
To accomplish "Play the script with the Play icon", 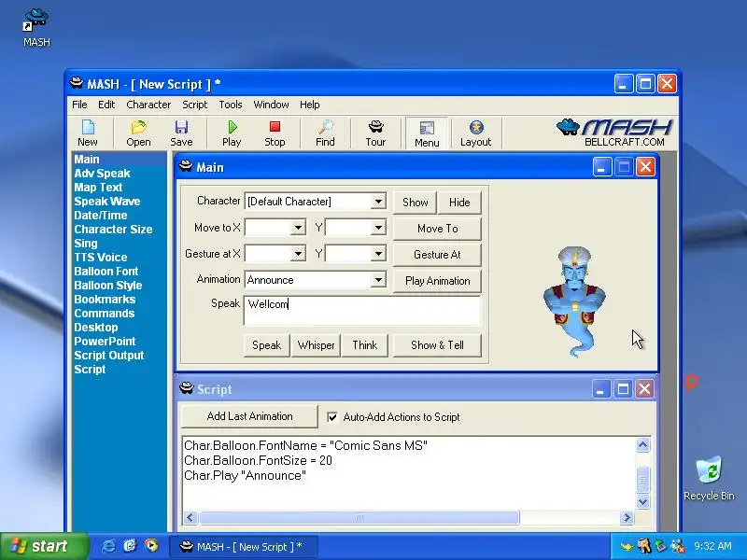I will [x=232, y=133].
